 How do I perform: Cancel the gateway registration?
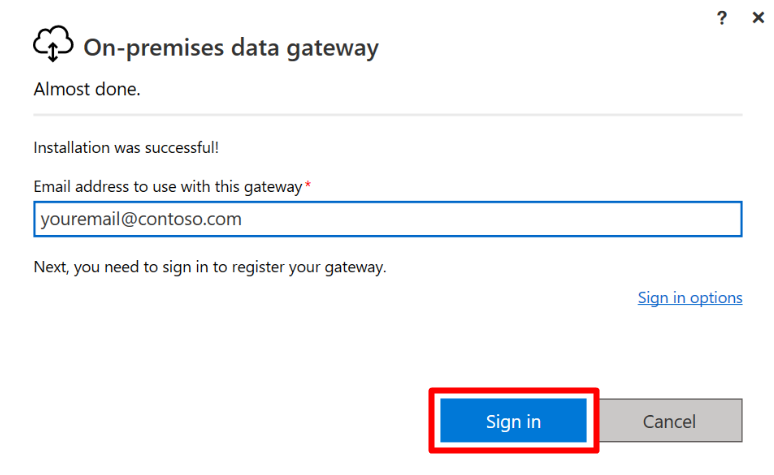click(669, 421)
